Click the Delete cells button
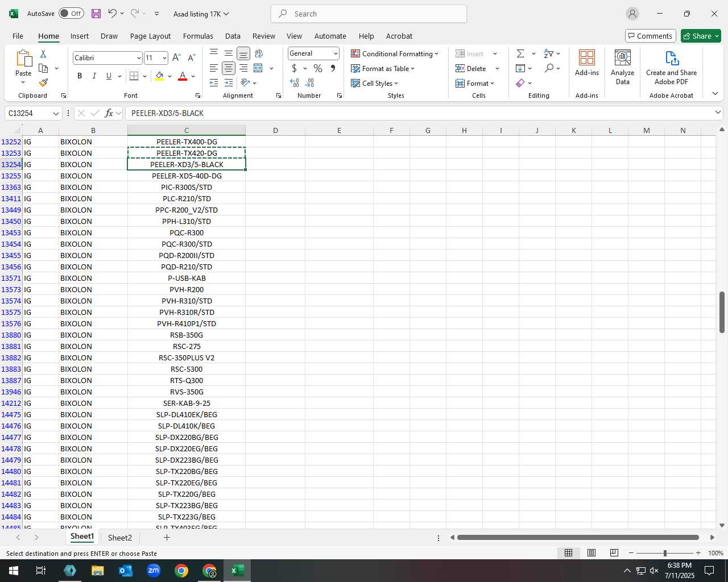Screen dimensions: 728x582 click(471, 68)
